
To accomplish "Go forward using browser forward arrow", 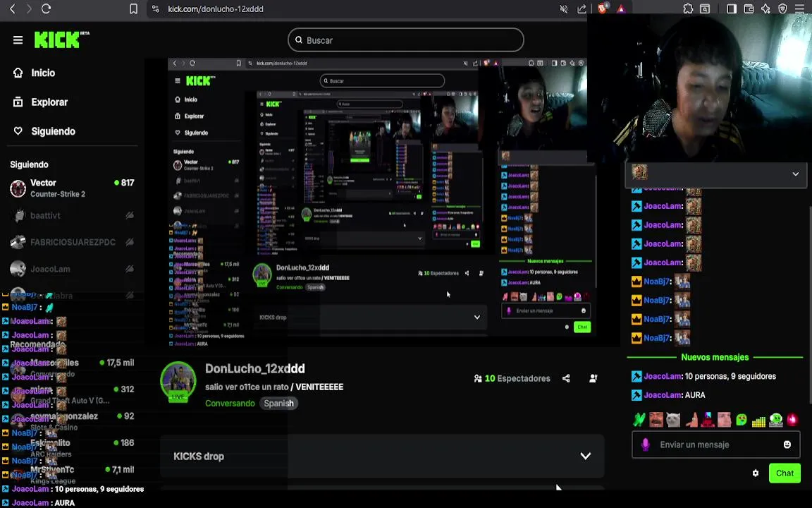I will (29, 8).
